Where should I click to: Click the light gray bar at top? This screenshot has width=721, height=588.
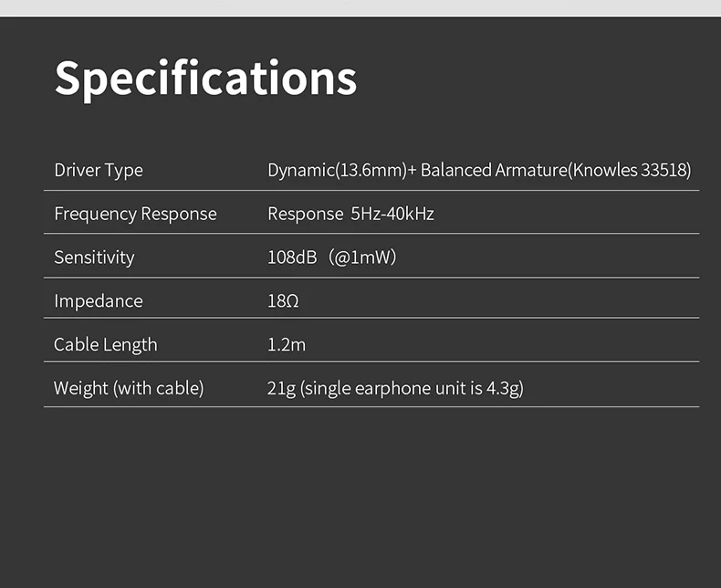pyautogui.click(x=360, y=7)
